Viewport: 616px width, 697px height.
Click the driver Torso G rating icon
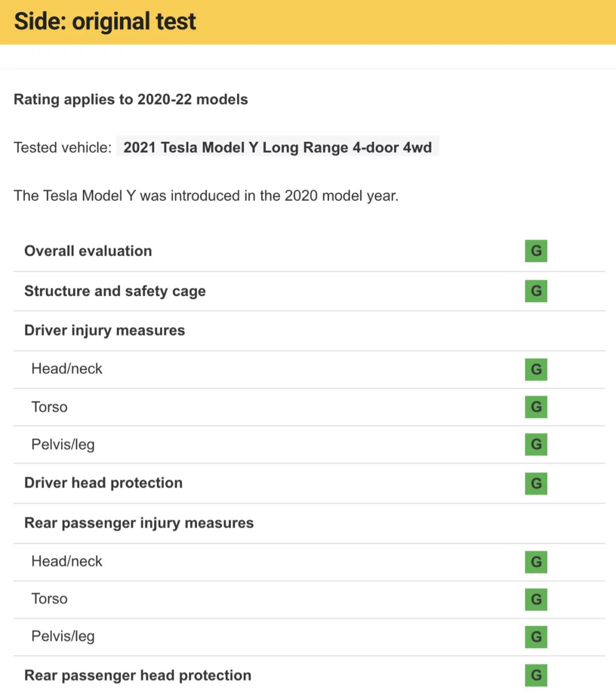tap(536, 407)
